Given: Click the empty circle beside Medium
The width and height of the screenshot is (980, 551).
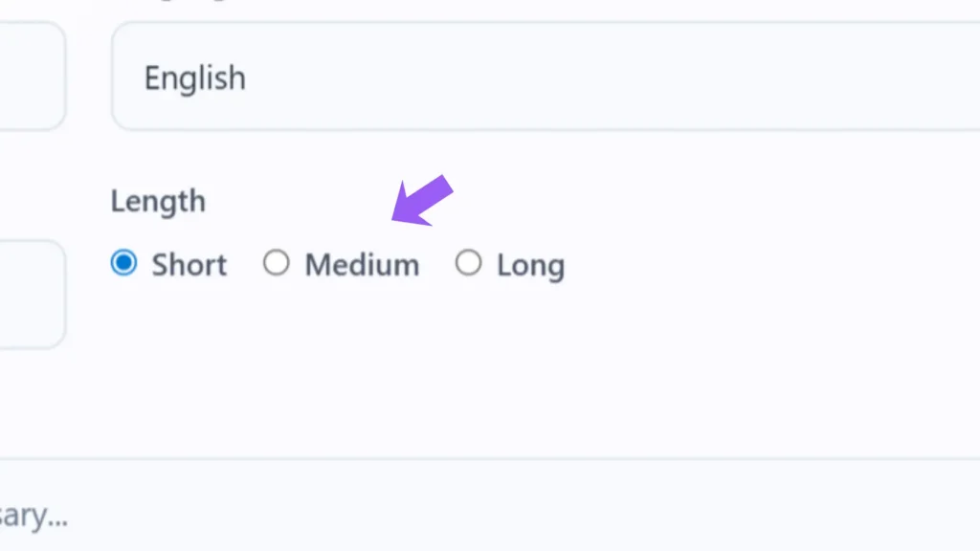Looking at the screenshot, I should [x=277, y=263].
